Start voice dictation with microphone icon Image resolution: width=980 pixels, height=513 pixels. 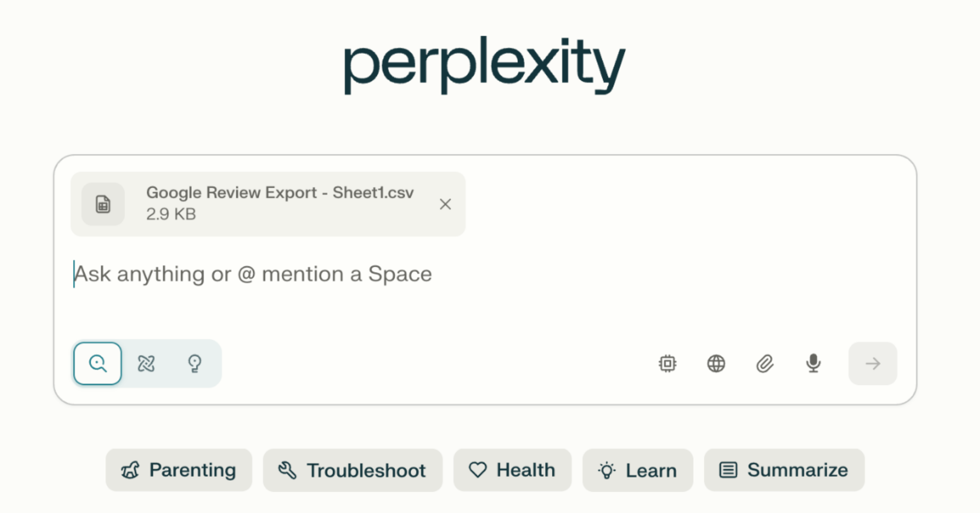point(813,364)
